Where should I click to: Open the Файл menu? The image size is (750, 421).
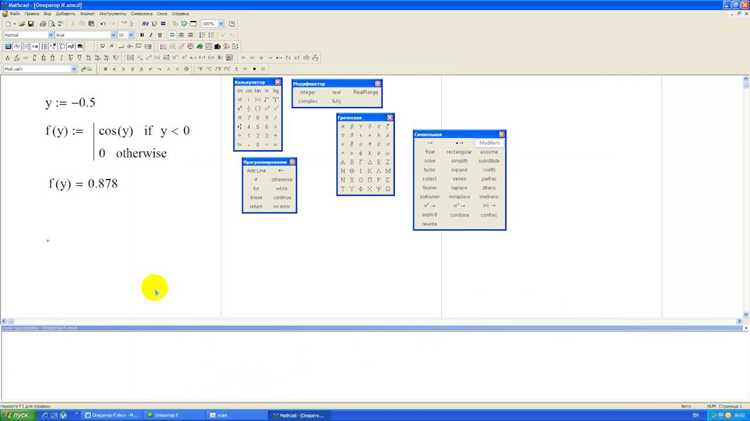14,14
